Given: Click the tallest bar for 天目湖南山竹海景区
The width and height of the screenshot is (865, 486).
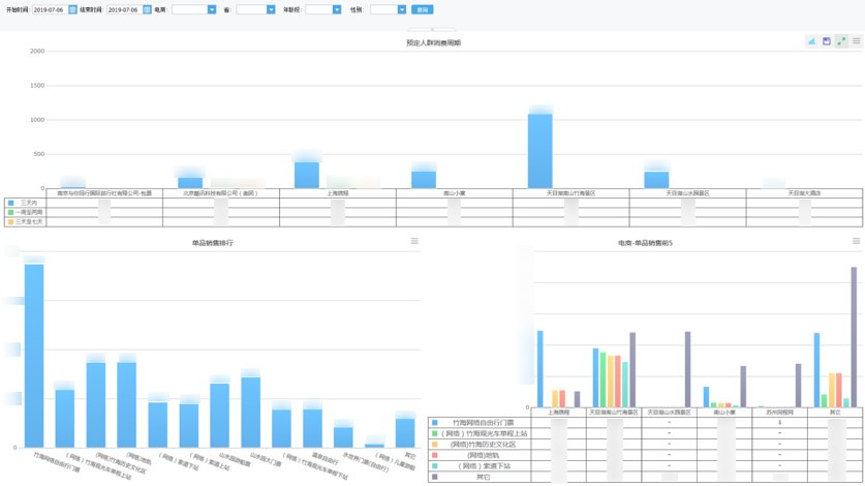Looking at the screenshot, I should pyautogui.click(x=540, y=151).
